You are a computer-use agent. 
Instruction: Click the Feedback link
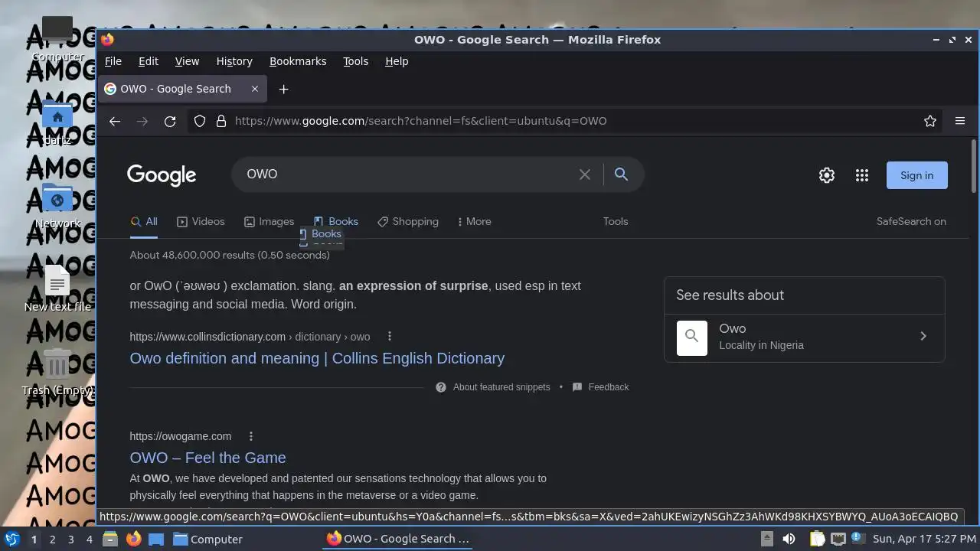click(609, 387)
